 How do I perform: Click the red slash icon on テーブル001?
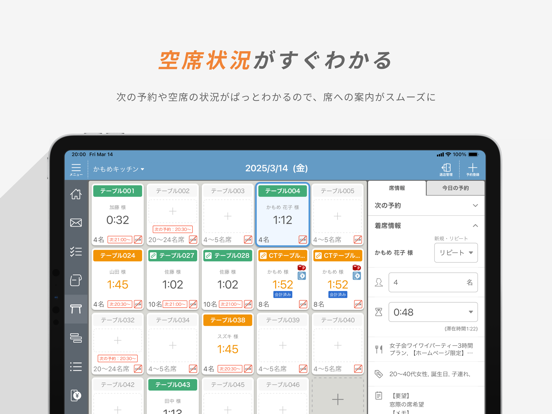click(x=138, y=240)
